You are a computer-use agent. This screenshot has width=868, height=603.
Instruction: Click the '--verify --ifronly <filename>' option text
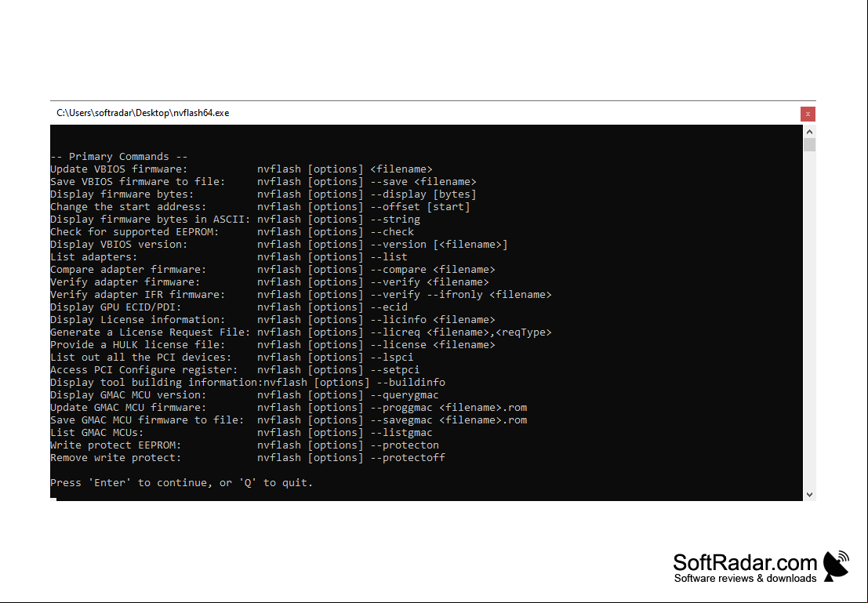461,295
